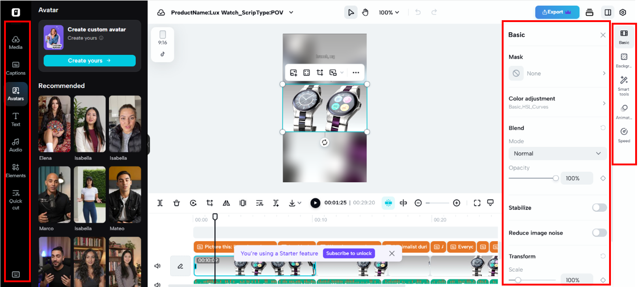Zoom in the timeline with the plus icon
This screenshot has width=644, height=287.
pyautogui.click(x=457, y=203)
